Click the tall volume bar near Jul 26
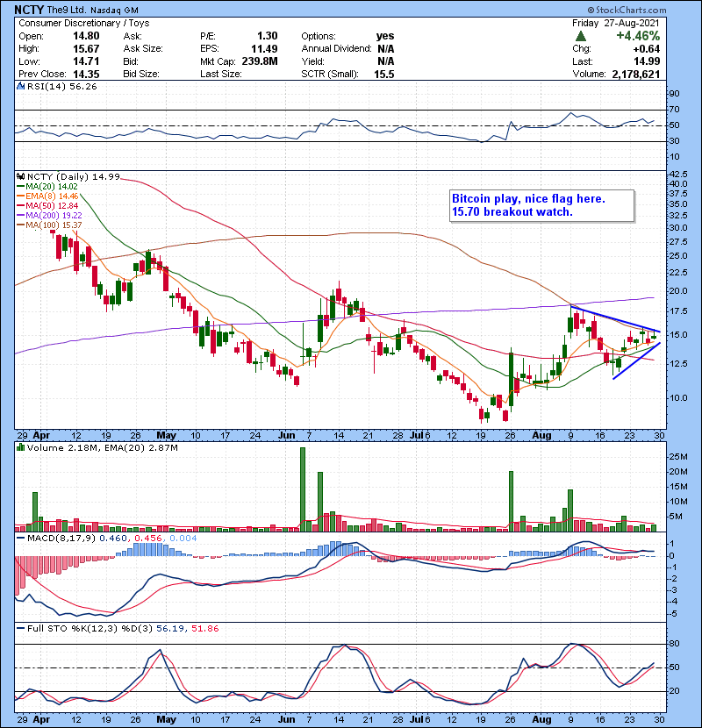Screen dimensions: 702x728 click(511, 502)
